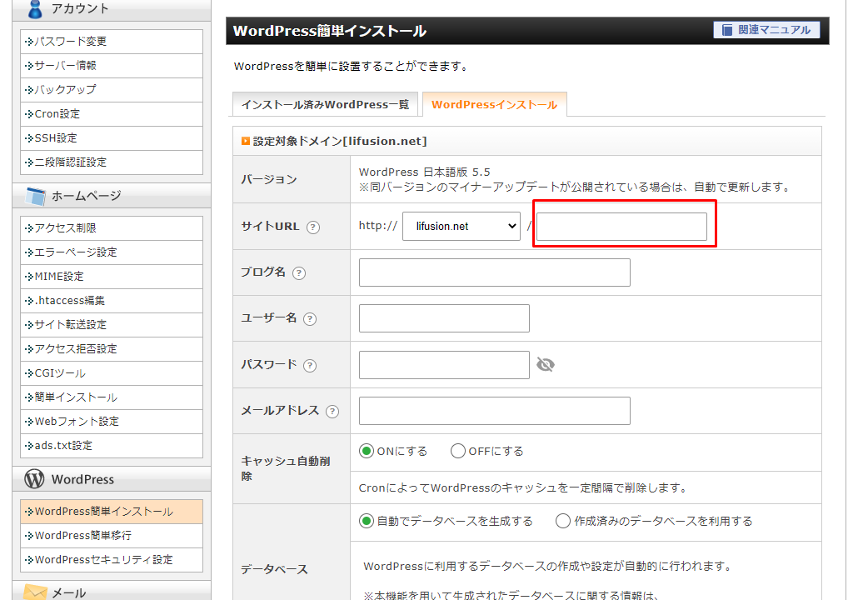Click the ホームページ section icon
The height and width of the screenshot is (600, 868).
click(x=36, y=196)
